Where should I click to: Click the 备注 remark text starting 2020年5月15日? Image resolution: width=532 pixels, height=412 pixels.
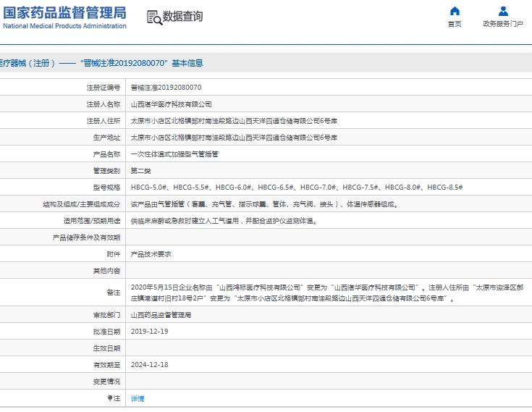327,293
